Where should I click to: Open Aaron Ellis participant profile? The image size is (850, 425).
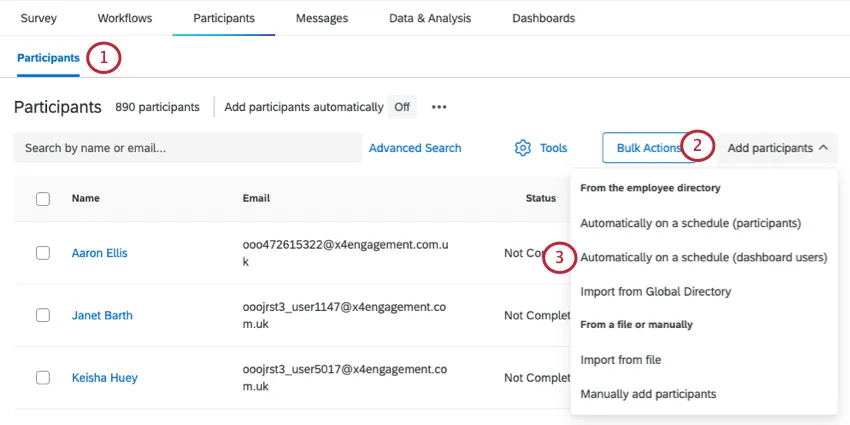99,253
